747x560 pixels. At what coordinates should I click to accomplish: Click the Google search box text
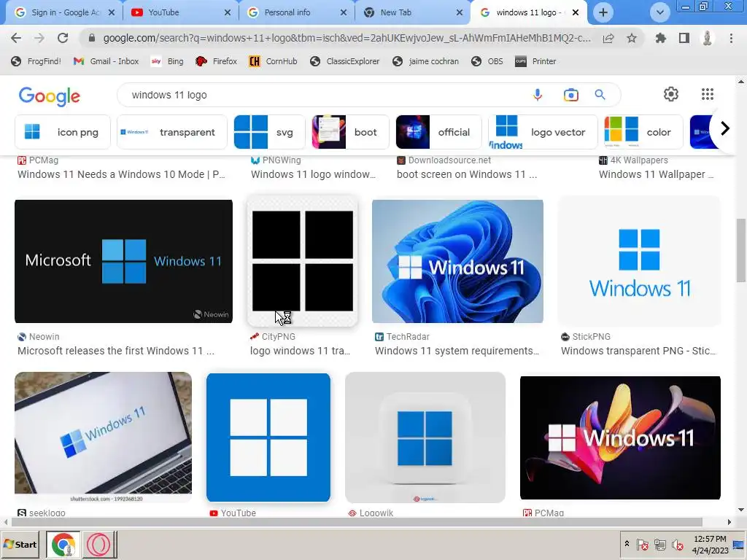coord(169,95)
